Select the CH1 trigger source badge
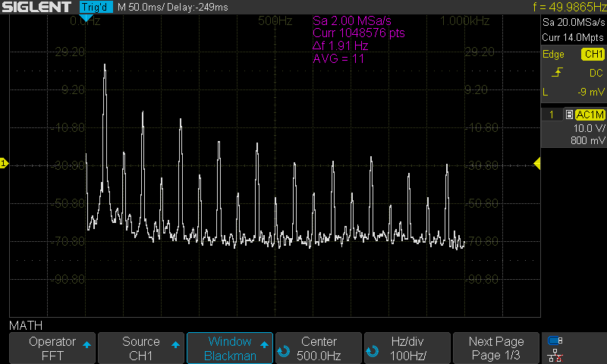 (593, 54)
